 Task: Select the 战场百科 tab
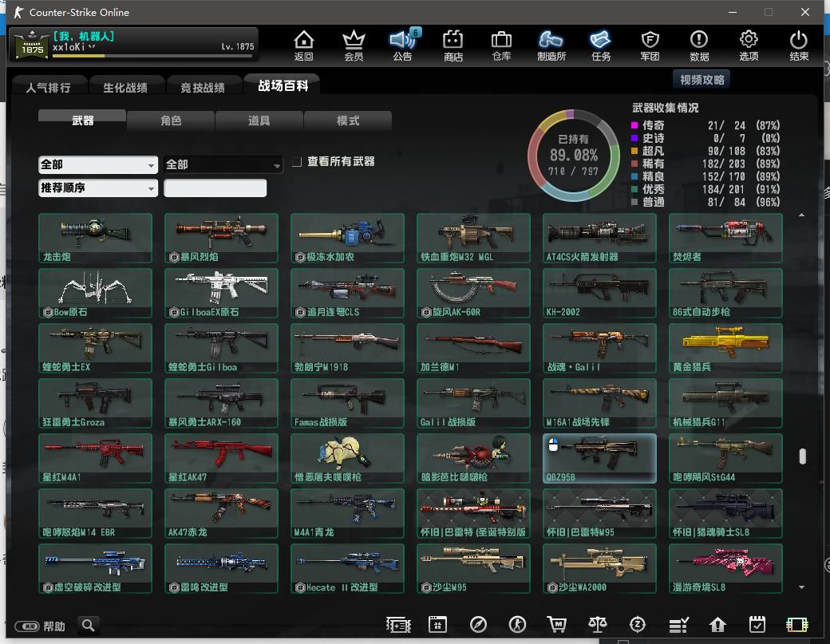[x=283, y=85]
